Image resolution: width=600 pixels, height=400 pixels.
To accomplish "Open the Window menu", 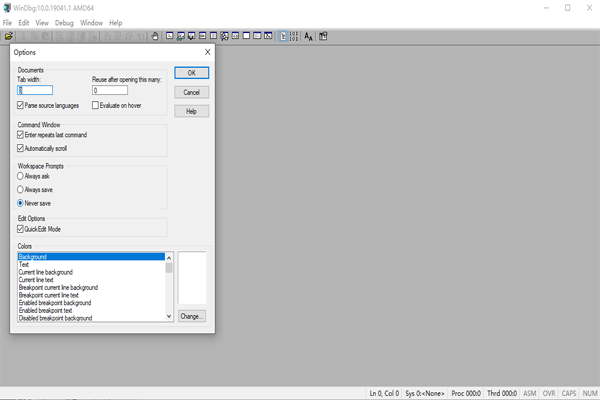I will [91, 23].
